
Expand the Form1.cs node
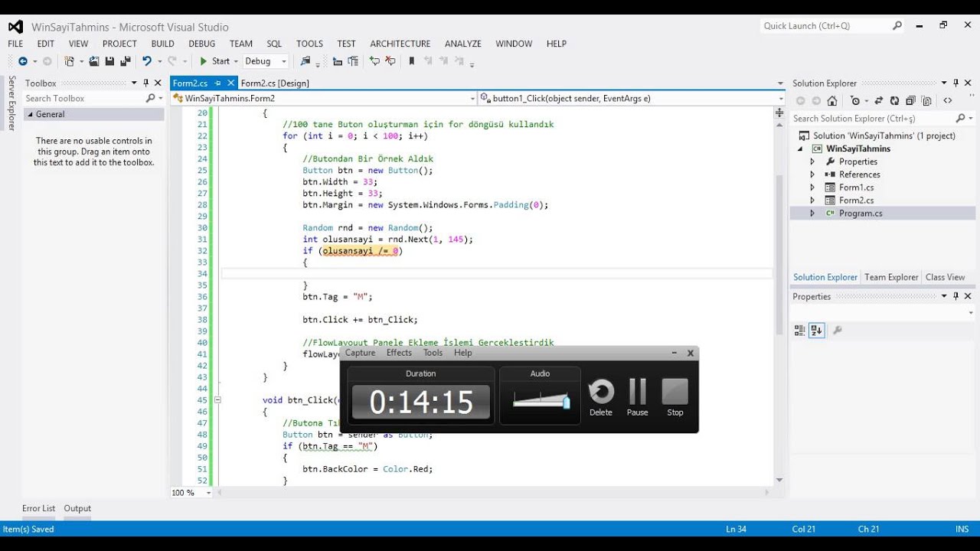point(812,187)
